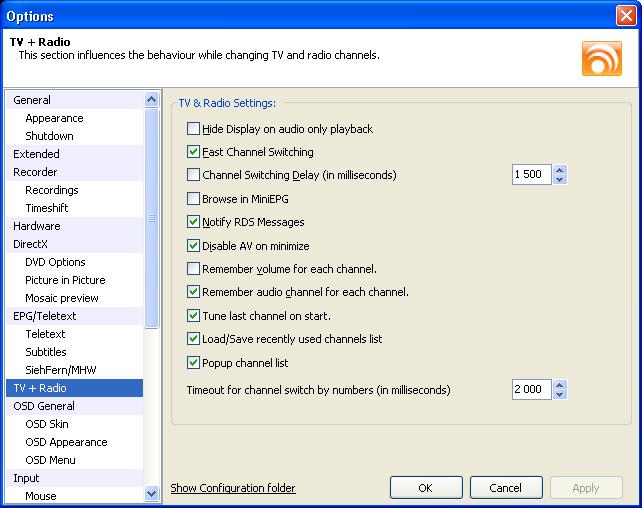Screen dimensions: 642x508
Task: Uncheck Fast Channel Switching
Action: click(x=194, y=152)
